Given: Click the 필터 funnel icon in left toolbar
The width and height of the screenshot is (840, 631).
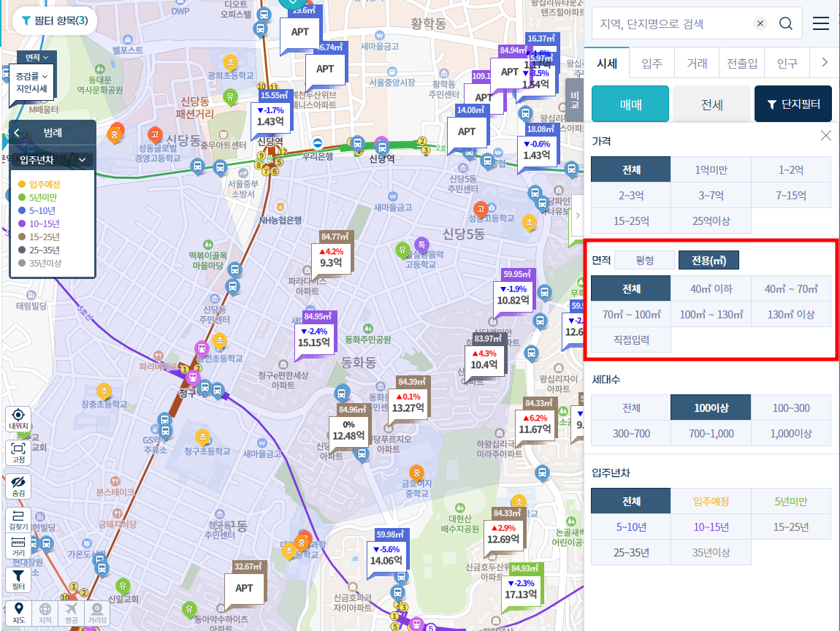Looking at the screenshot, I should click(18, 580).
